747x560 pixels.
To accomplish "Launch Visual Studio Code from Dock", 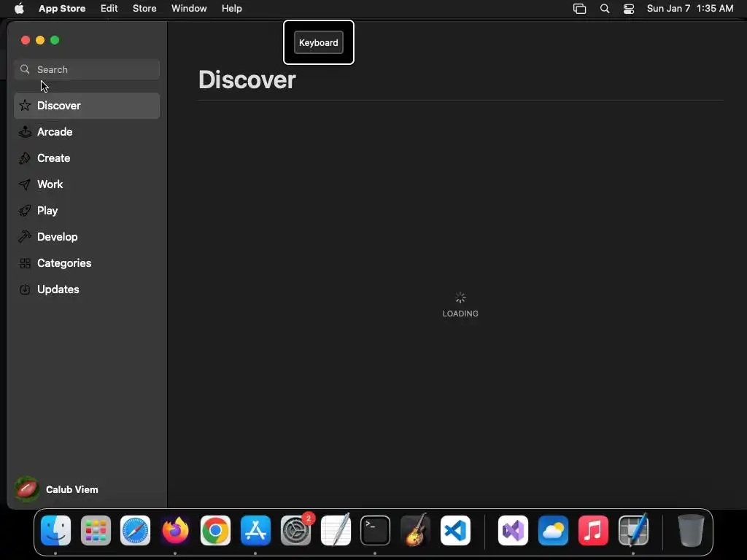I will coord(455,531).
